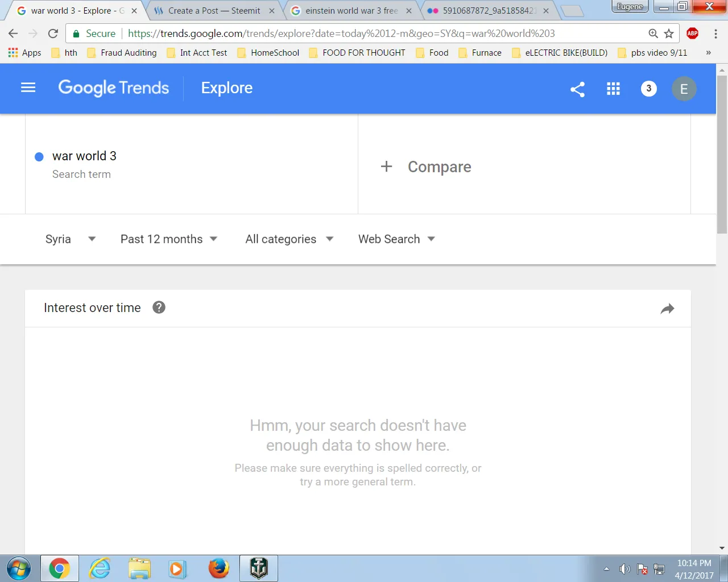Click the Action Center flag tray icon

click(642, 569)
